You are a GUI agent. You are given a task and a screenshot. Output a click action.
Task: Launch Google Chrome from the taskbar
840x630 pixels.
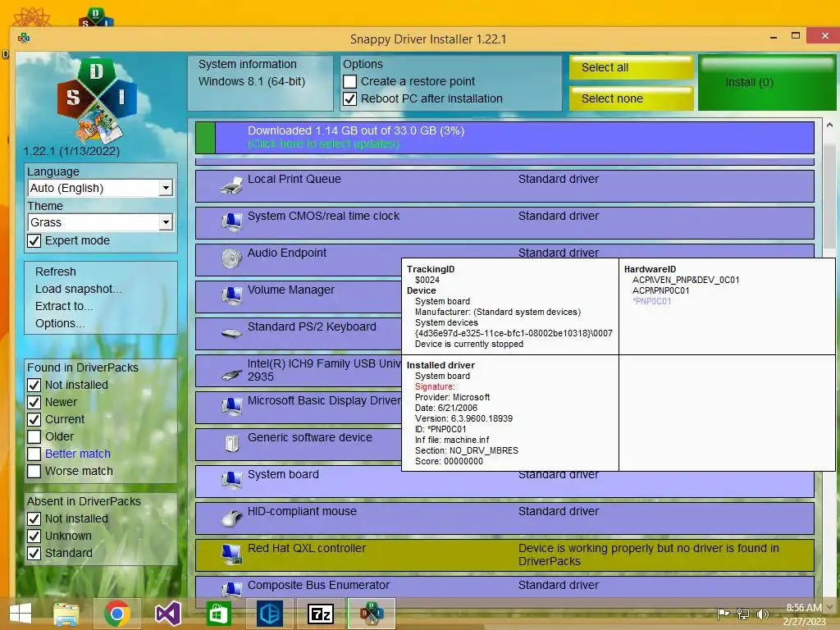point(117,614)
